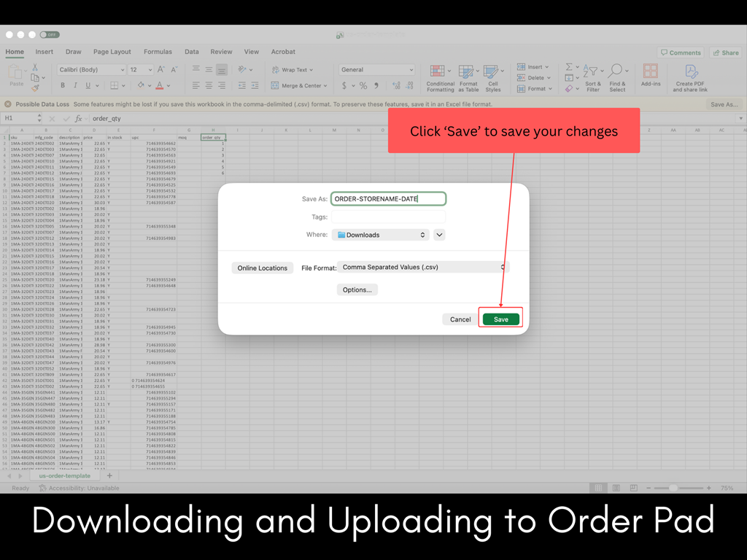Screen dimensions: 747x560
Task: Click the Format as Table icon
Action: [468, 71]
